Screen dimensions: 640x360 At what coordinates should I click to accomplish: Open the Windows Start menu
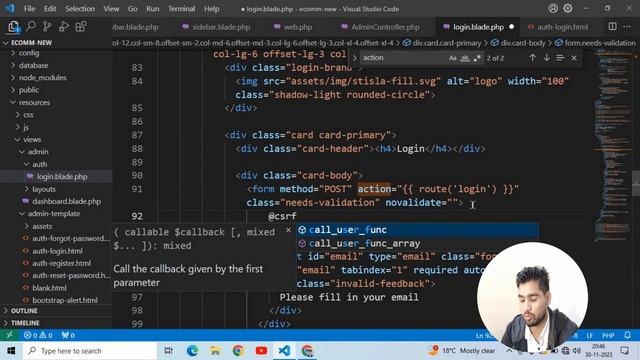pyautogui.click(x=11, y=351)
